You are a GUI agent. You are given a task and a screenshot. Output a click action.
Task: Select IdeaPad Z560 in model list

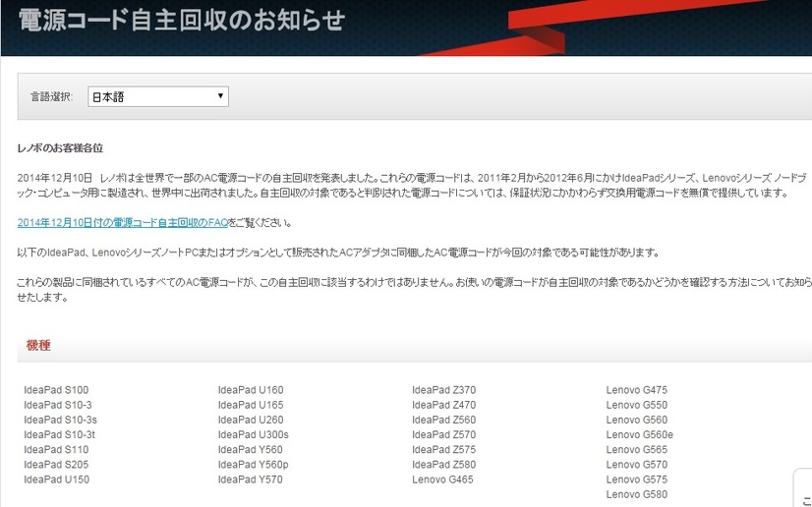(443, 421)
